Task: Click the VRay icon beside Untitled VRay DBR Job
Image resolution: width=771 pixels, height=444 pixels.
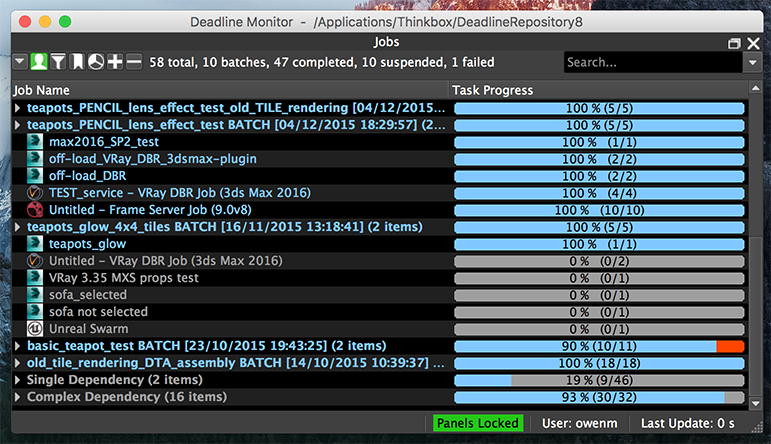Action: click(x=35, y=261)
